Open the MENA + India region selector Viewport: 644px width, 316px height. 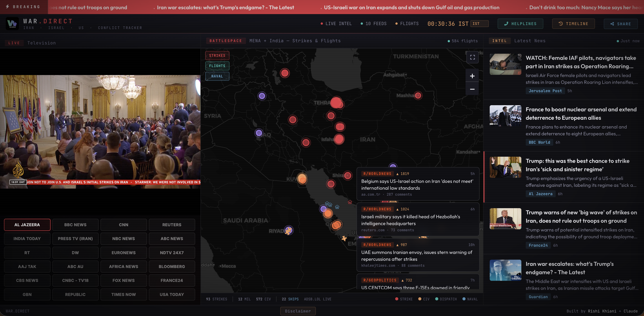click(x=295, y=40)
